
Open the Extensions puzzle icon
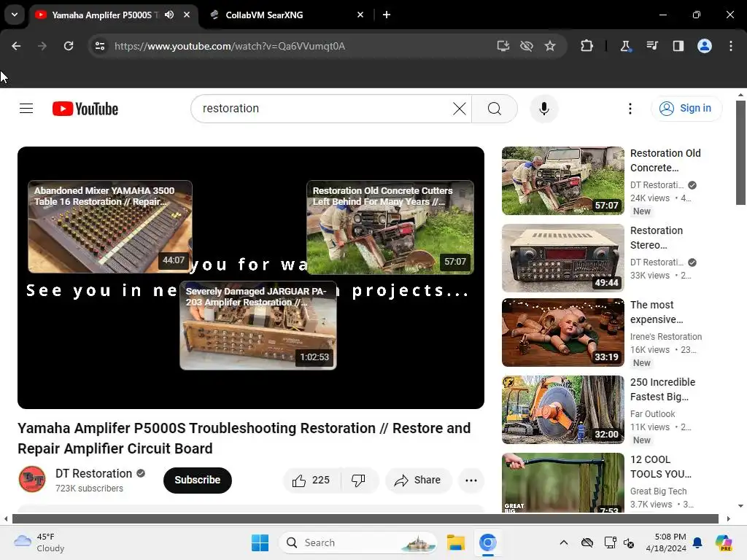coord(587,46)
